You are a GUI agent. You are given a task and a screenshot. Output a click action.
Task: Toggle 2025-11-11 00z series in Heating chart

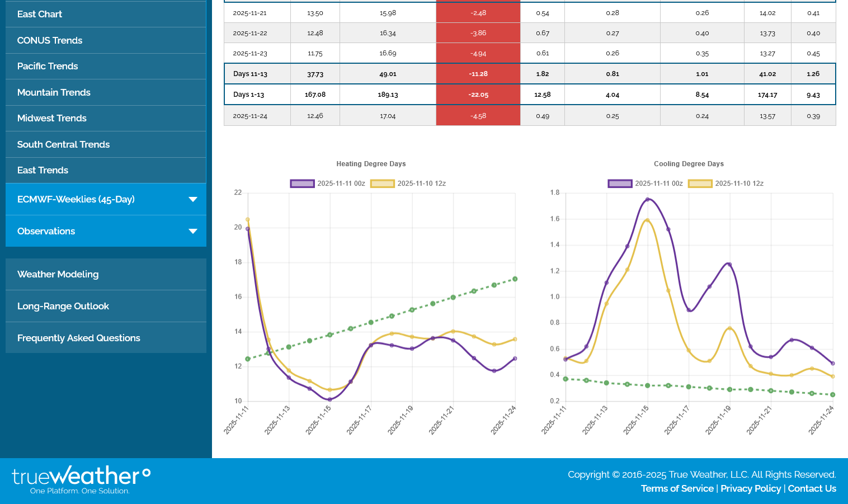(328, 183)
